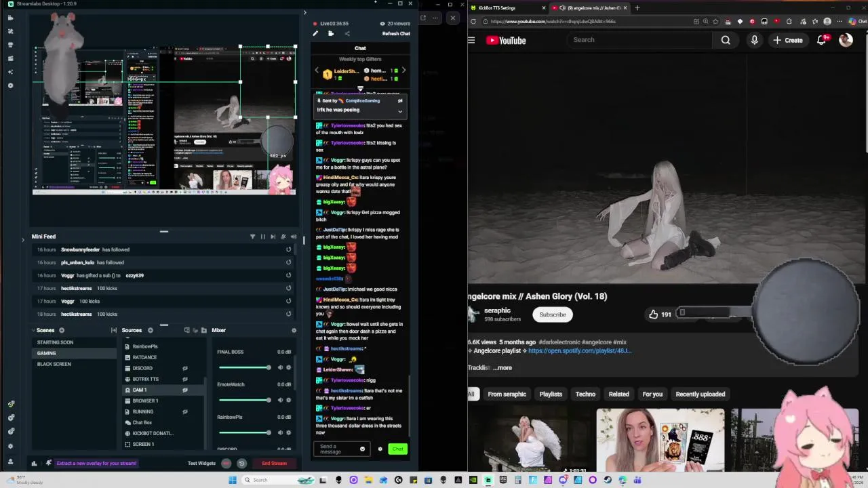Skip the current alert in Mini Feed
The image size is (868, 488).
point(273,237)
